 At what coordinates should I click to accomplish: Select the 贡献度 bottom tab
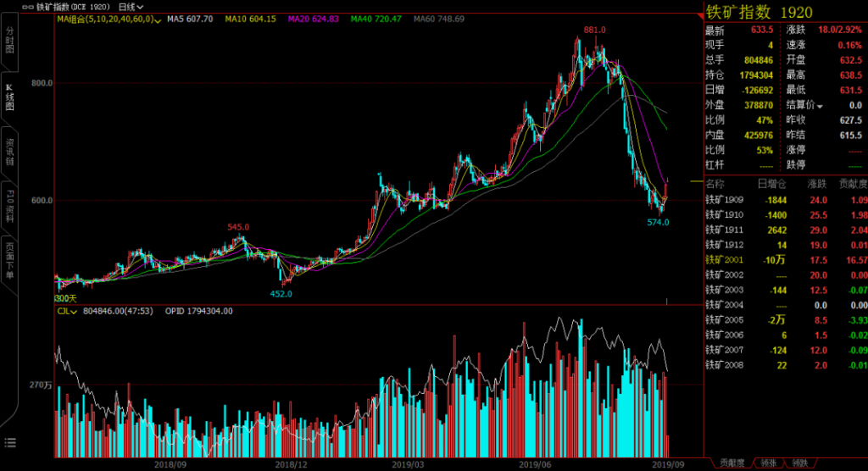pos(732,463)
